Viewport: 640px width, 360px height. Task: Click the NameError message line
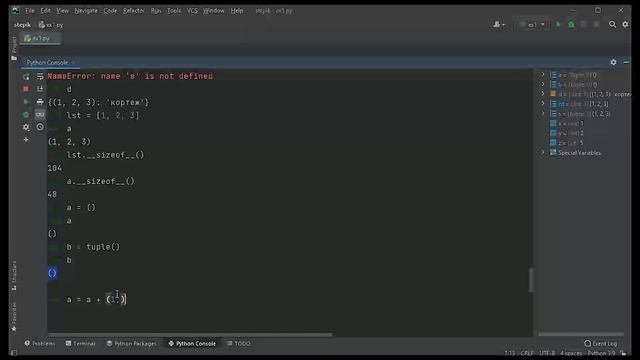coord(130,76)
